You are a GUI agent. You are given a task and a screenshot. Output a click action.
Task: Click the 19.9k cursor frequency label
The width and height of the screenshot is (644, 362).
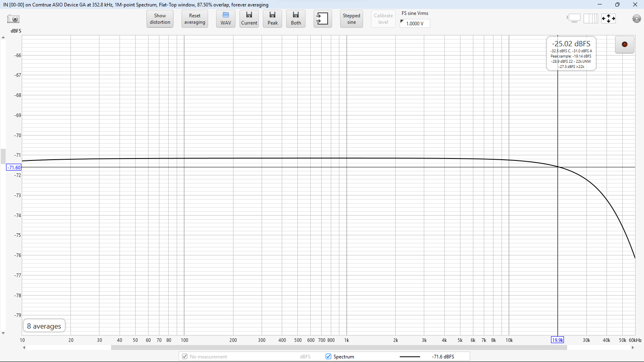557,340
